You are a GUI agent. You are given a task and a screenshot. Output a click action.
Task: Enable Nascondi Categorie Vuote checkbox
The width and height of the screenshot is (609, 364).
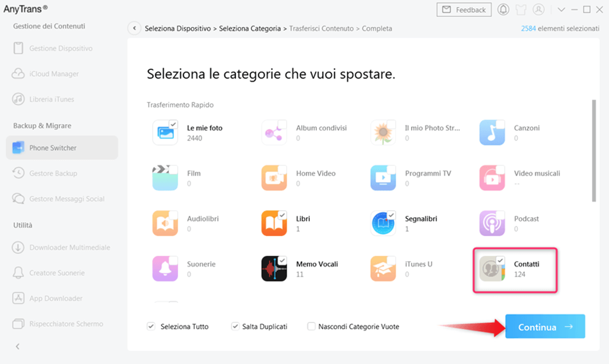click(311, 326)
